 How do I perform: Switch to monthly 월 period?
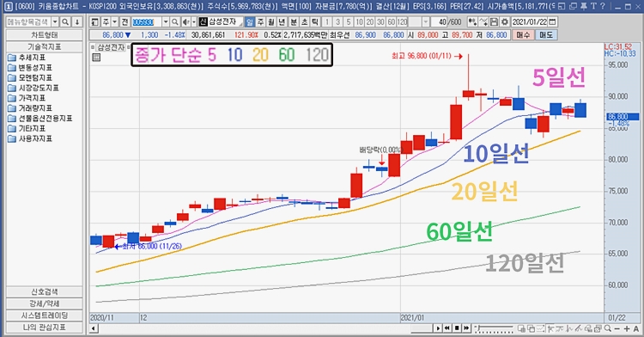[x=271, y=21]
